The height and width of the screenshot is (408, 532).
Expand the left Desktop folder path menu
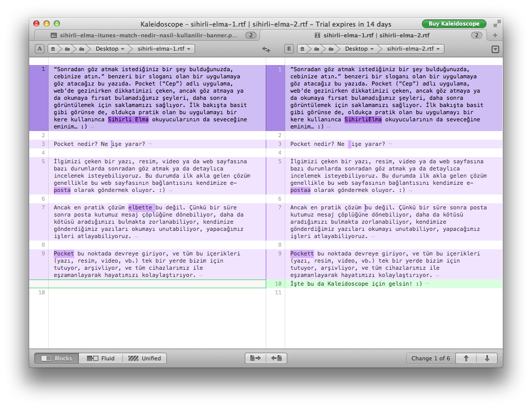(x=110, y=49)
